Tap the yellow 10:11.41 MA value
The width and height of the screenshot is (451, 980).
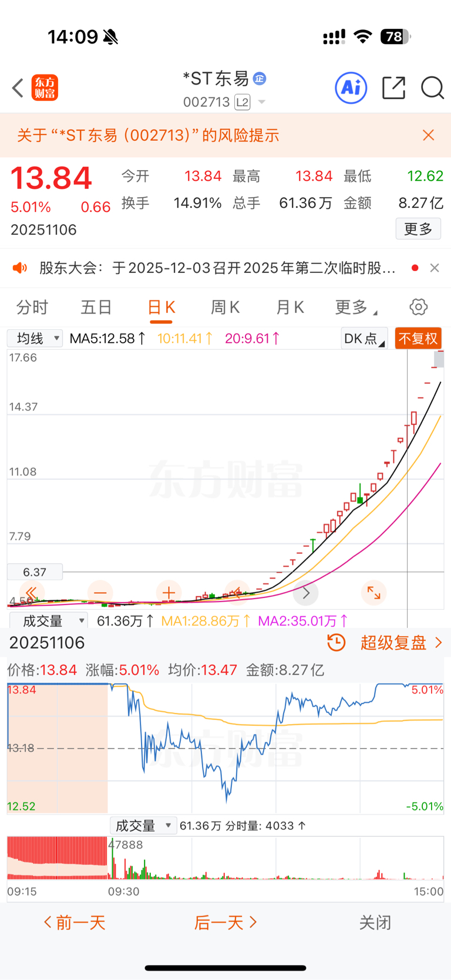[x=185, y=339]
